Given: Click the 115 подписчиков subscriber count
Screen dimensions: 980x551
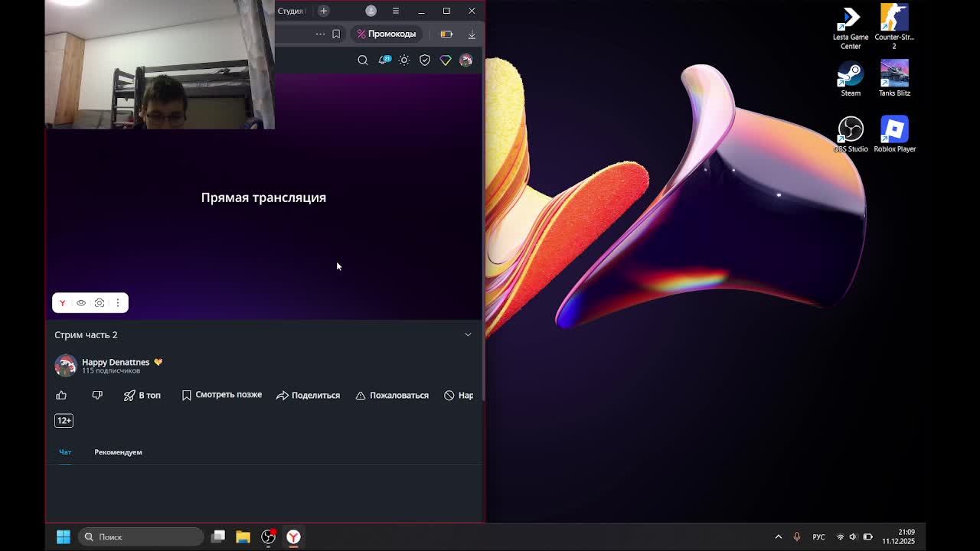Looking at the screenshot, I should pyautogui.click(x=111, y=370).
